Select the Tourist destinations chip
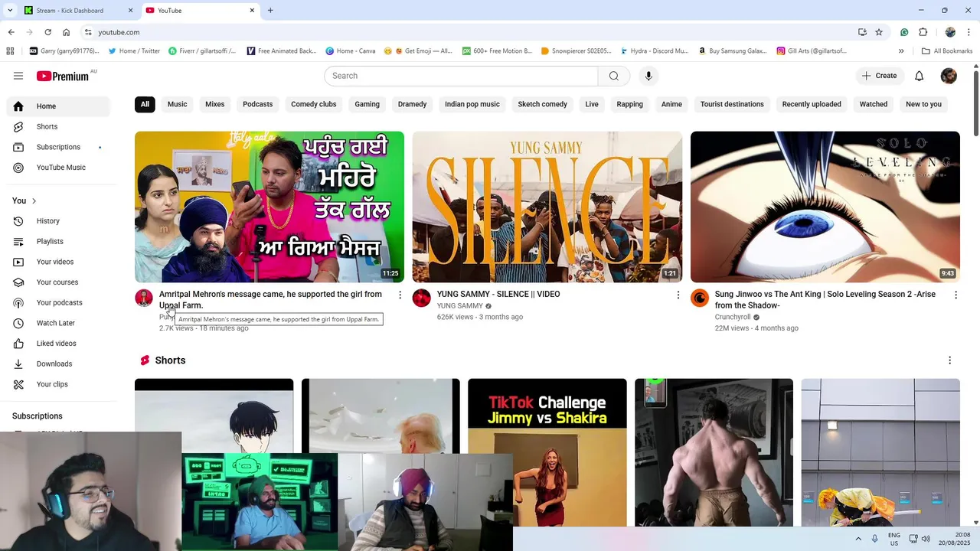Viewport: 980px width, 551px height. [x=732, y=104]
